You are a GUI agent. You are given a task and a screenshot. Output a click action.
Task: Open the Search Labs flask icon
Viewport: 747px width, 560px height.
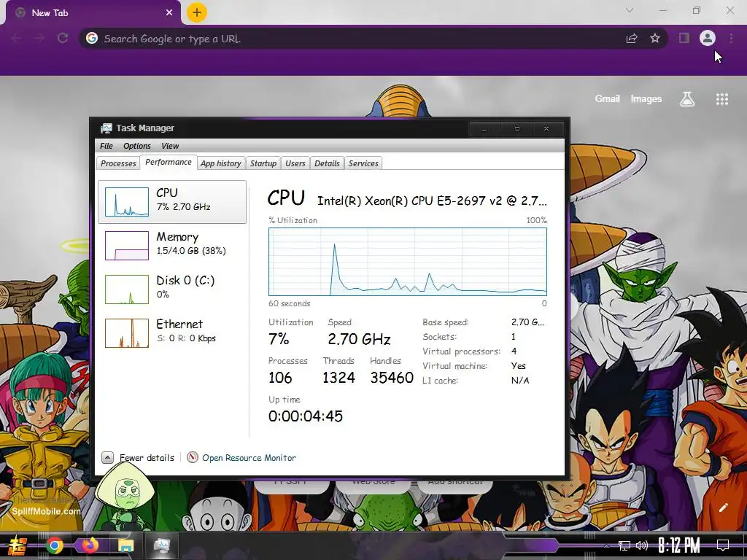tap(687, 99)
